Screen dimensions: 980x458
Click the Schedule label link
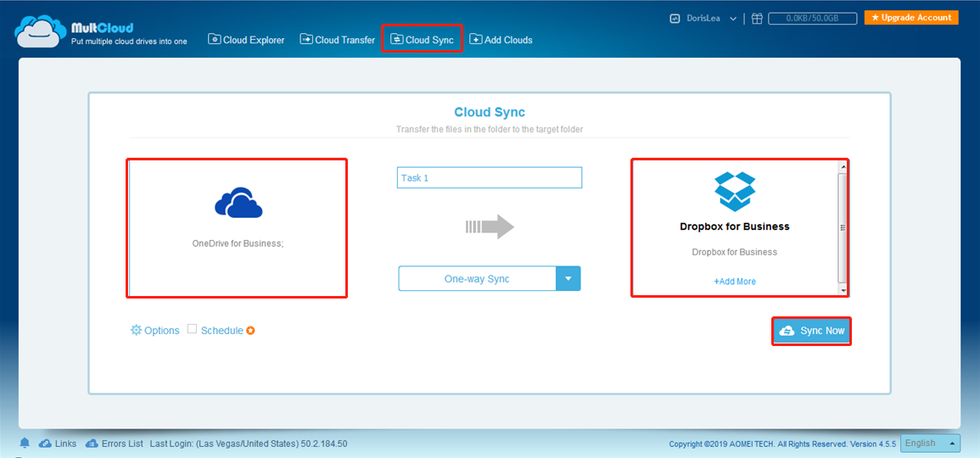[x=221, y=331]
